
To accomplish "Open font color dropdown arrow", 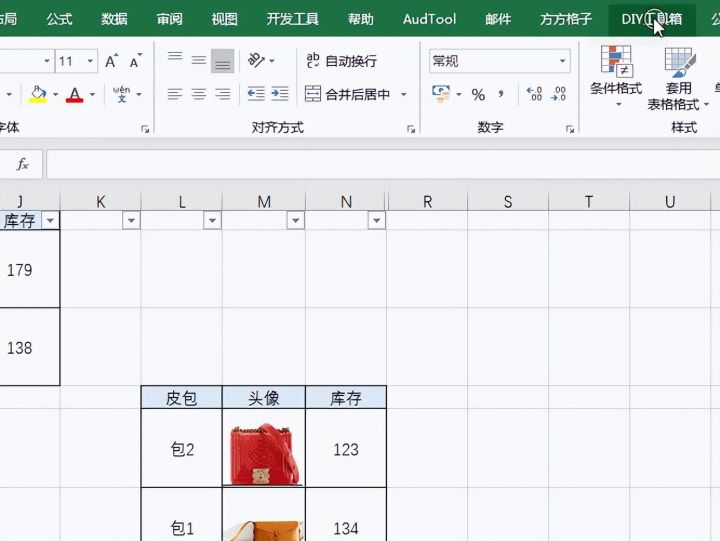I will tap(92, 95).
